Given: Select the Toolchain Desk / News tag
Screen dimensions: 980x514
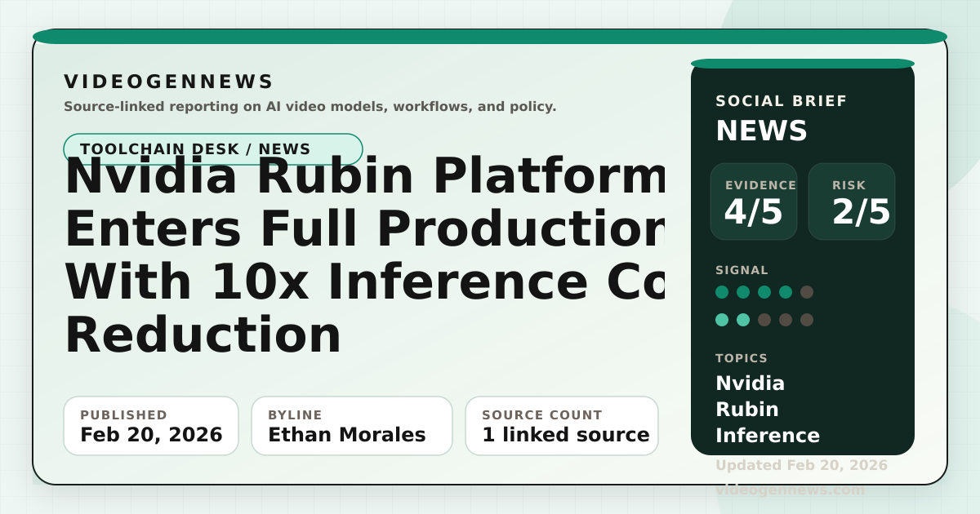Looking at the screenshot, I should point(213,149).
